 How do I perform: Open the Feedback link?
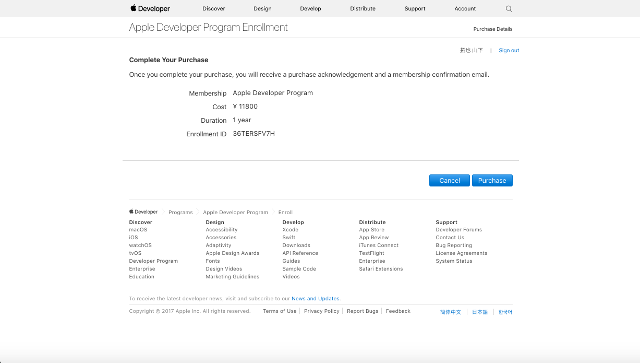[x=398, y=311]
